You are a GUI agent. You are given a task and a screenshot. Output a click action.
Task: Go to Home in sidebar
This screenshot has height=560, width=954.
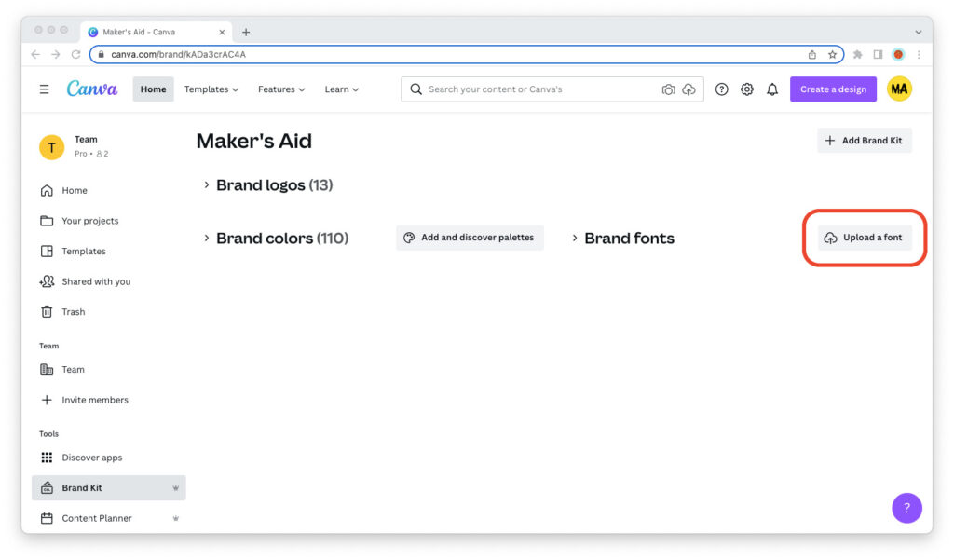[x=108, y=190]
